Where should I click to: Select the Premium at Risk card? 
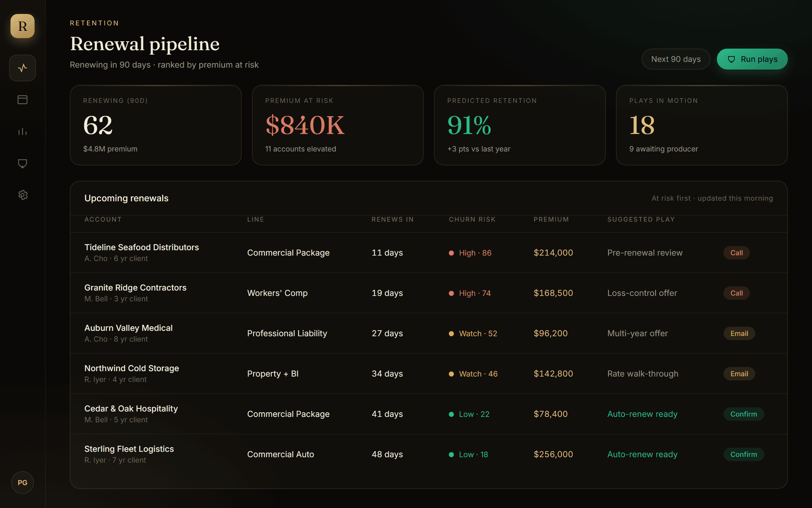click(338, 125)
